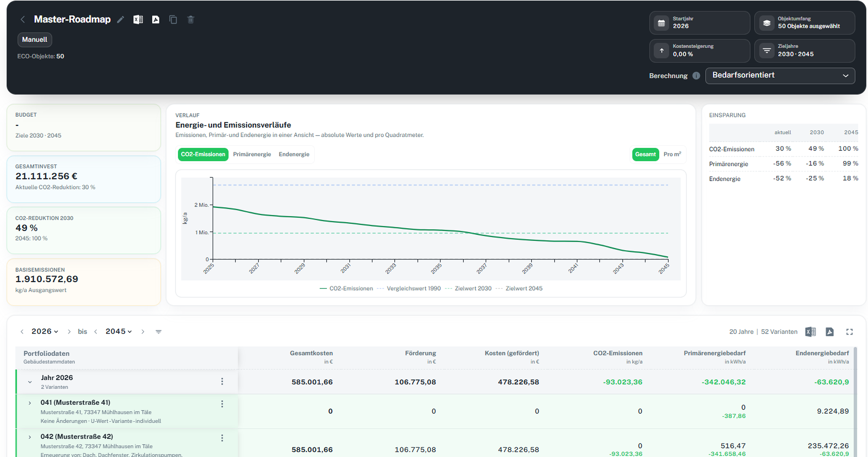868x457 pixels.
Task: Open the options menu for Jahr 2026
Action: pos(222,381)
